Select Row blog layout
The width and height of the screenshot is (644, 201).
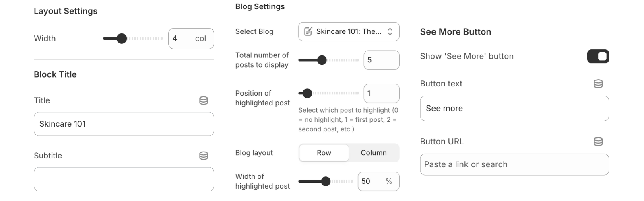[324, 153]
